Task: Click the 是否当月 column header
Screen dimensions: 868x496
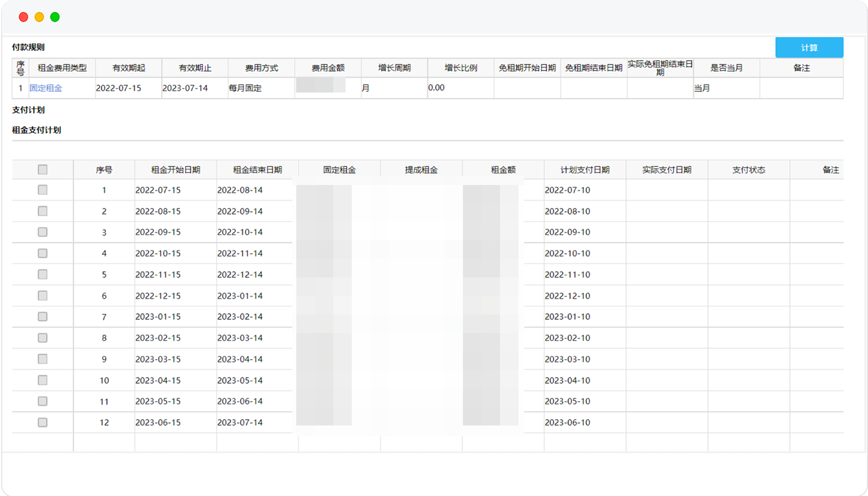Action: point(726,68)
